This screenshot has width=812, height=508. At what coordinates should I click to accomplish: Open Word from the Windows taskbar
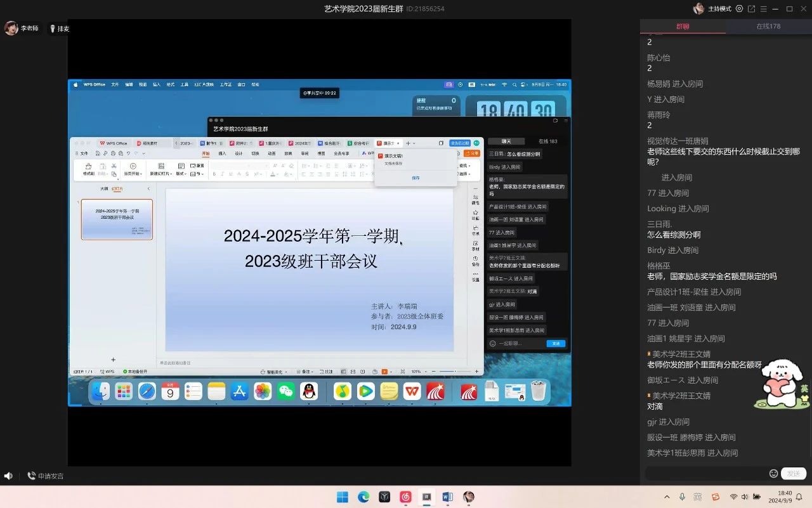point(447,497)
